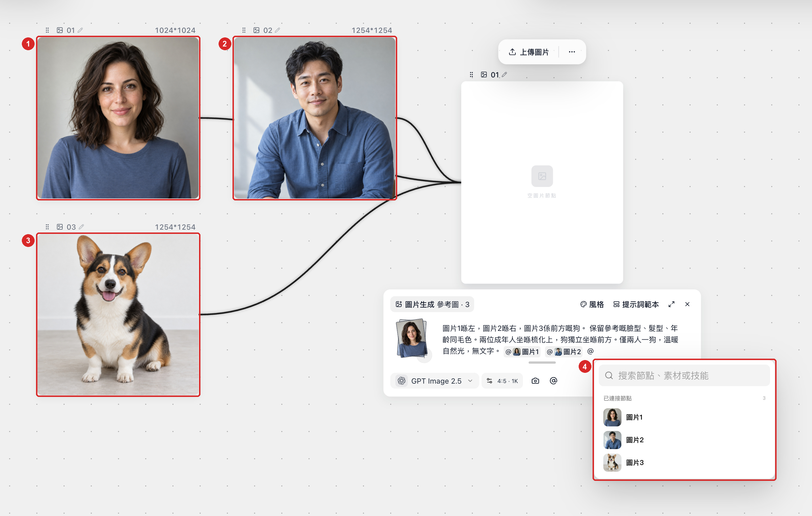Click the empty image output node canvas
Screen dimensions: 812x516
click(x=542, y=182)
